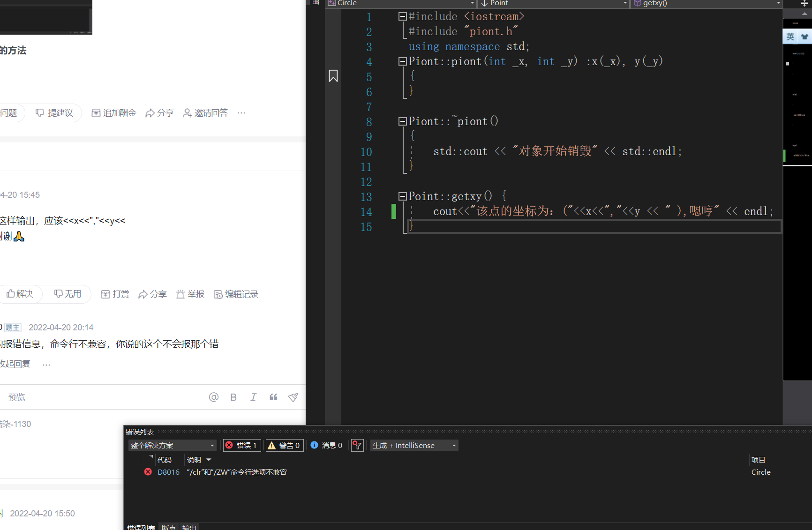This screenshot has width=812, height=530.
Task: Switch to the 断点 tab at the bottom
Action: coord(168,527)
